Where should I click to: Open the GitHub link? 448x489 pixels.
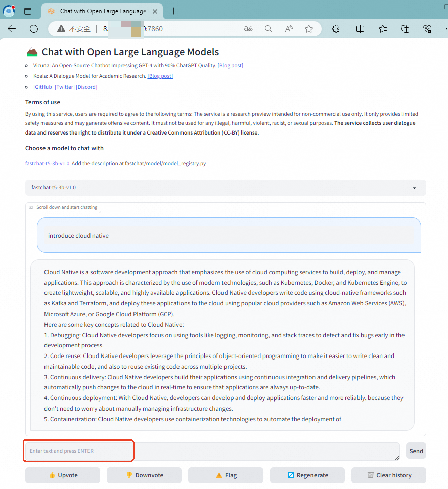[x=43, y=87]
